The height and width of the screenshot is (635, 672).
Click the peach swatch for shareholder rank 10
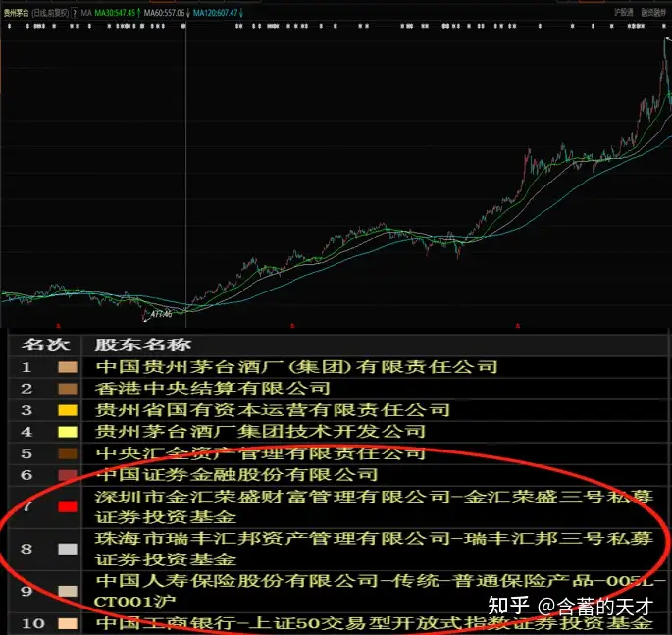68,623
